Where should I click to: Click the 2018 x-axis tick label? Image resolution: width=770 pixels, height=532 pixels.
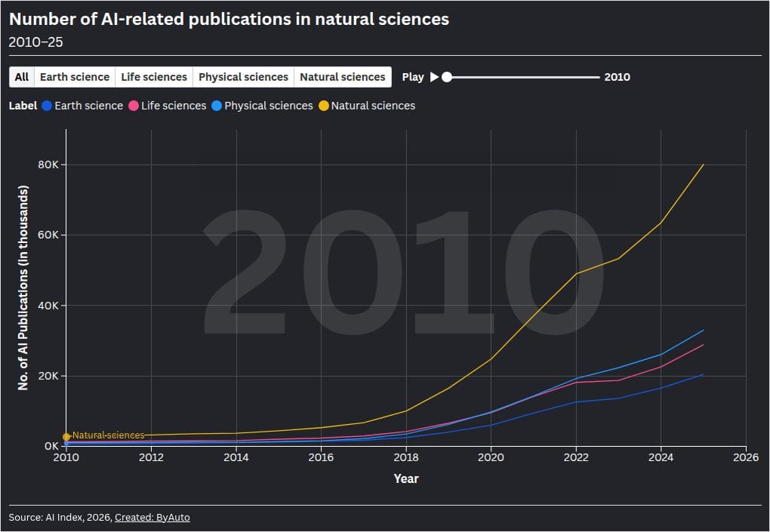click(406, 457)
